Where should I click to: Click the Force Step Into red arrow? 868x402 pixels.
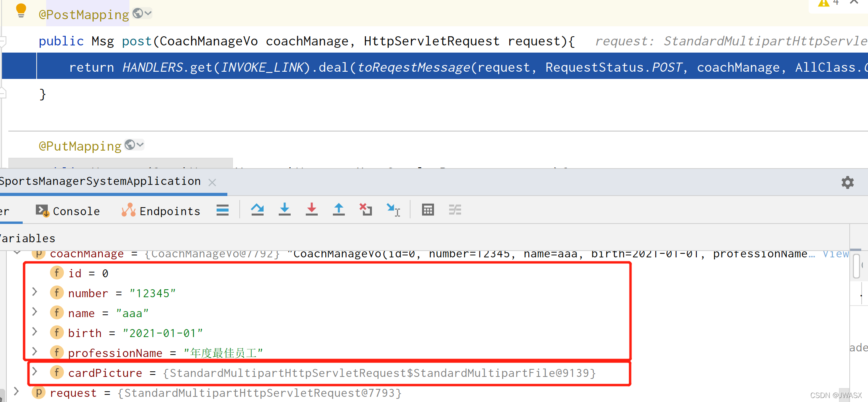312,210
